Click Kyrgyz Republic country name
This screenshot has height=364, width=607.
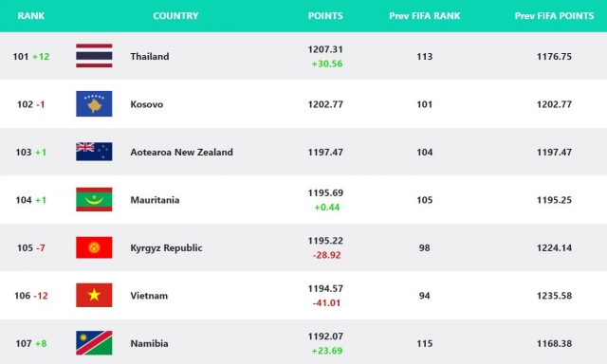click(166, 248)
